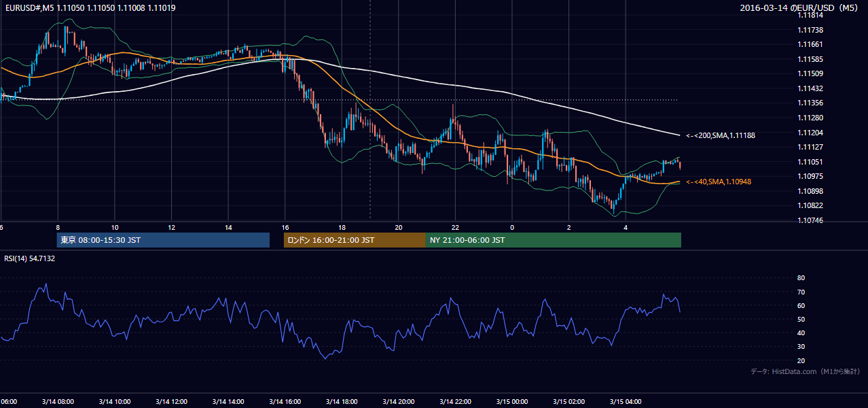Click hour tick 8 under the price chart
This screenshot has height=408, width=868.
(58, 227)
